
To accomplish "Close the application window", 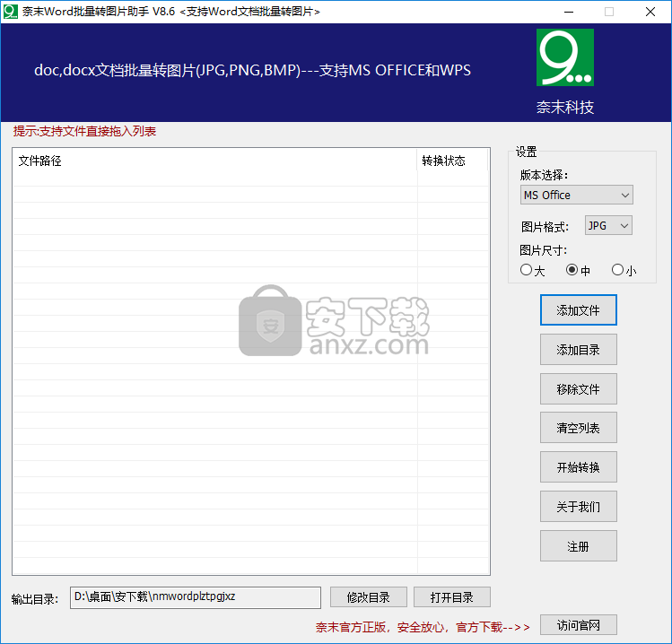I will (x=650, y=12).
